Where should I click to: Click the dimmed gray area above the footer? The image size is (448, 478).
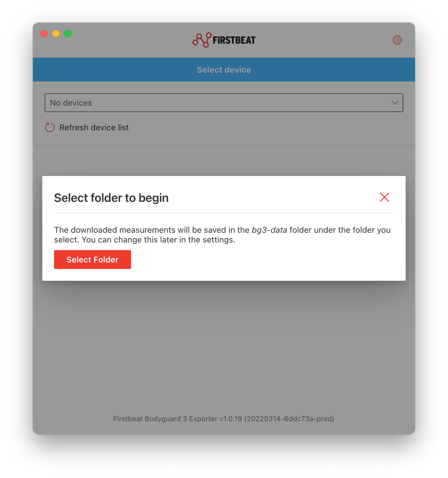pos(224,347)
